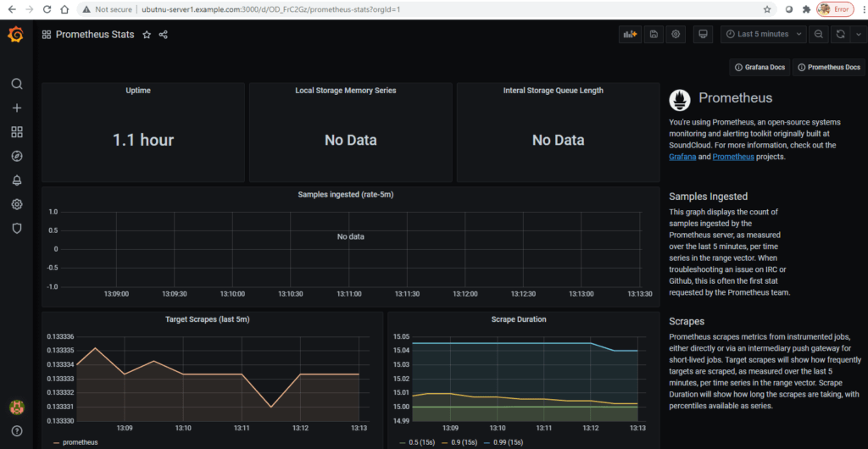The image size is (868, 449).
Task: Click the user avatar in sidebar
Action: click(17, 408)
